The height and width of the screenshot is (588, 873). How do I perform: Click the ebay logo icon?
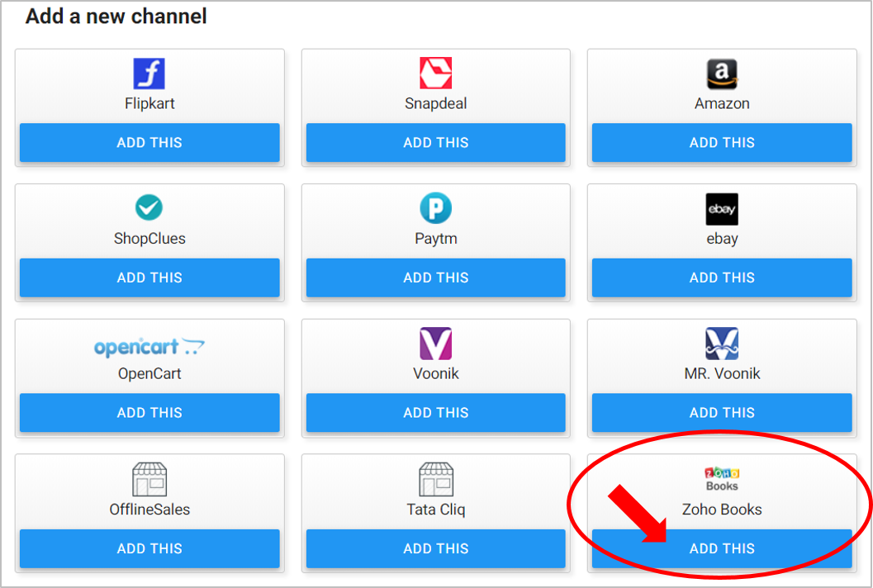[x=722, y=209]
